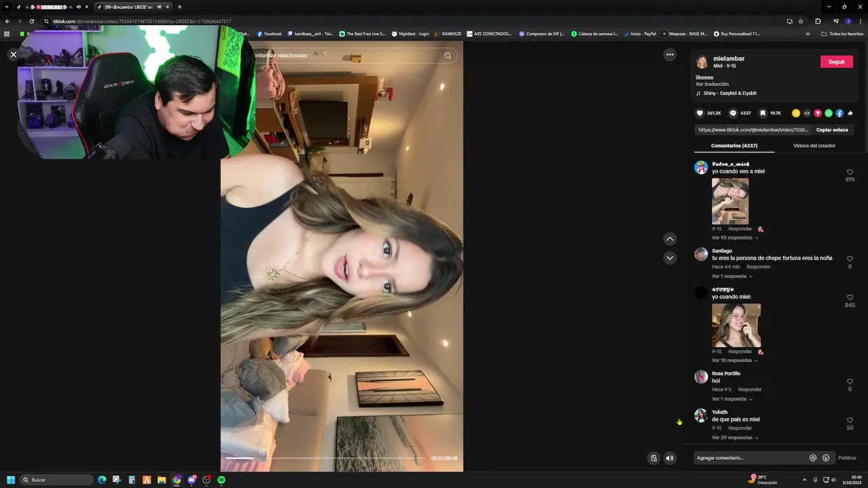
Task: Share the video to Facebook
Action: [840, 113]
